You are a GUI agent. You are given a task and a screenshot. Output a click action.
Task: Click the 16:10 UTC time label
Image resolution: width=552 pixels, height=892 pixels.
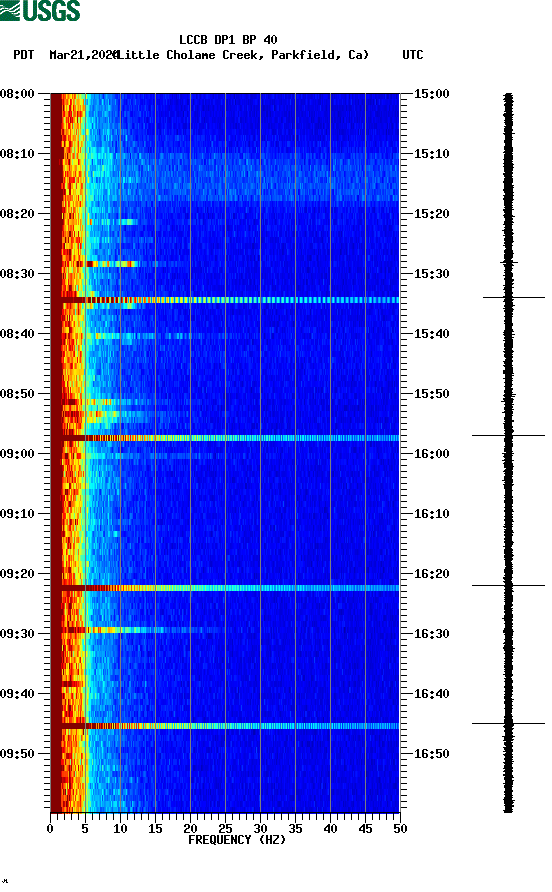(431, 514)
